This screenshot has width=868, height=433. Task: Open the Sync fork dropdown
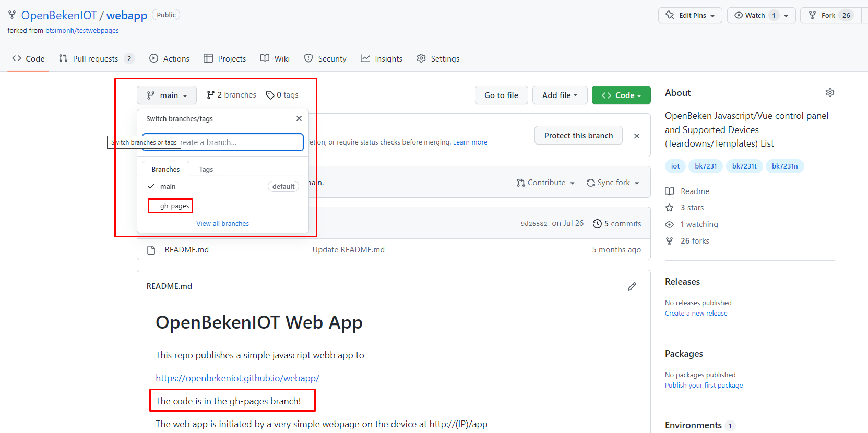coord(613,183)
